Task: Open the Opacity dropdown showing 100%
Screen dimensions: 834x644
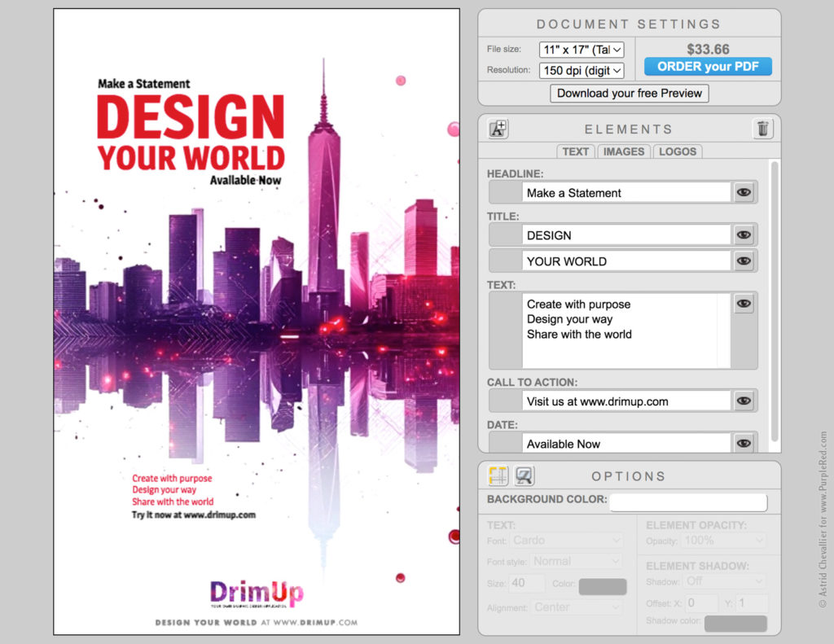Action: pyautogui.click(x=724, y=541)
